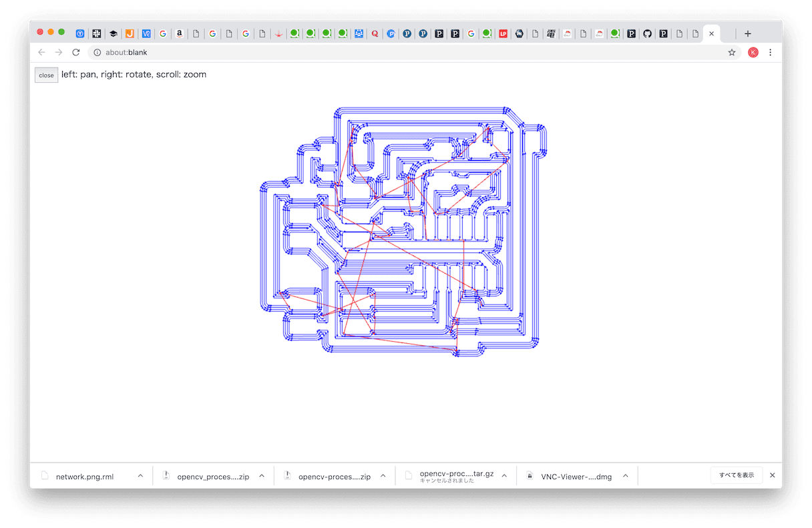812x528 pixels.
Task: Switch to the 電 kanji icon tab
Action: pos(551,33)
